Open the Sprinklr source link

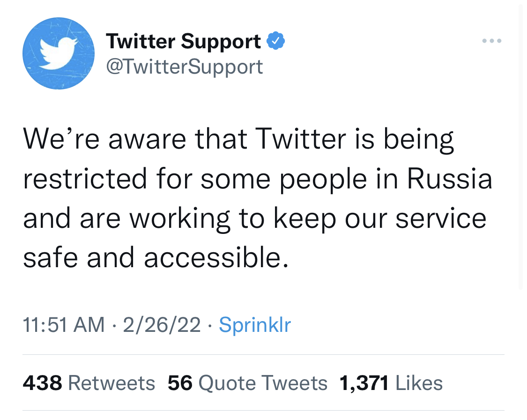coord(255,325)
